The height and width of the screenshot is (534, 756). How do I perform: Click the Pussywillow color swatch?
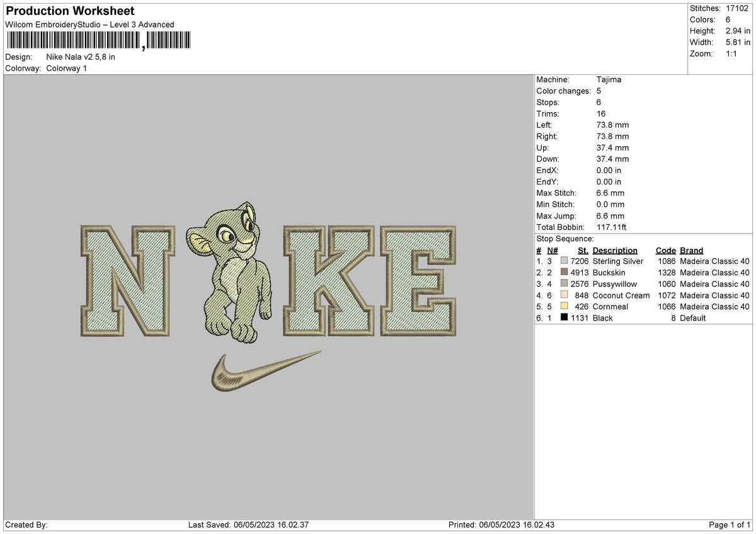coord(564,284)
